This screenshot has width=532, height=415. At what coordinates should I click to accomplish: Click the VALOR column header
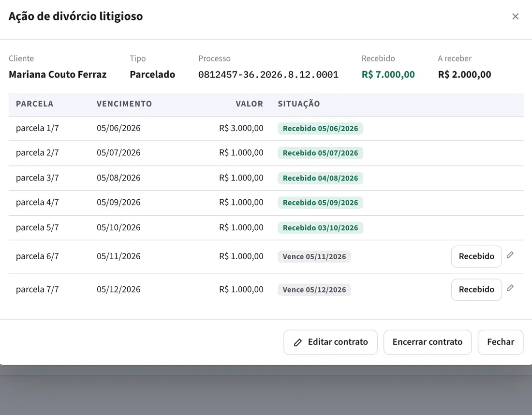tap(250, 104)
